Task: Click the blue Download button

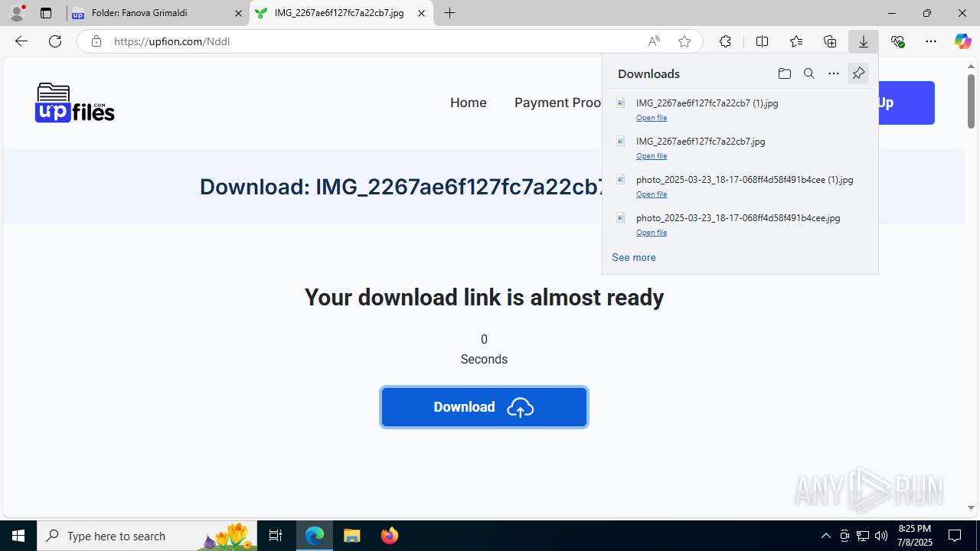Action: 484,407
